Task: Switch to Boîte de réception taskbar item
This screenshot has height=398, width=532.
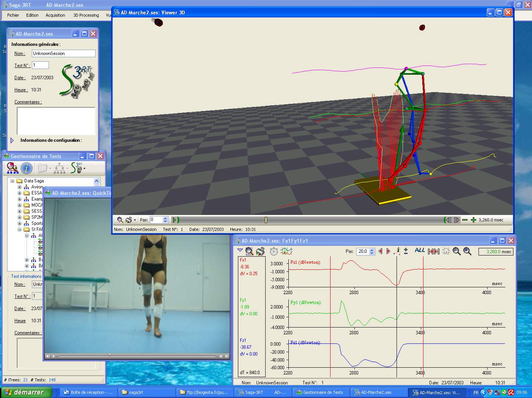Action: pos(88,392)
